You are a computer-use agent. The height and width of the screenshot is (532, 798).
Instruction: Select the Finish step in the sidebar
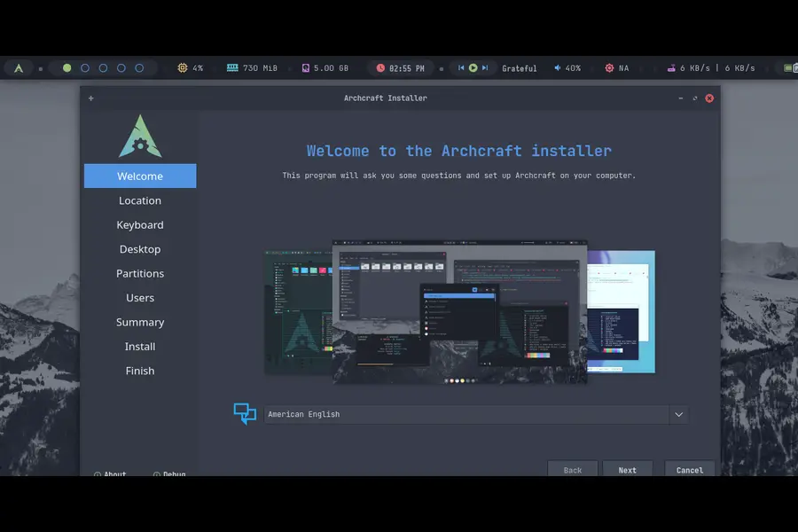point(140,371)
